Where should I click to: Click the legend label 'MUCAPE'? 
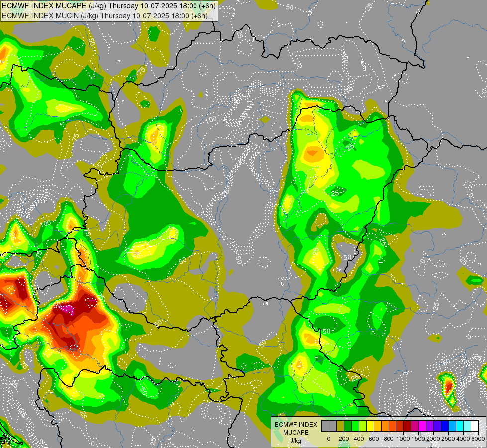click(x=296, y=433)
